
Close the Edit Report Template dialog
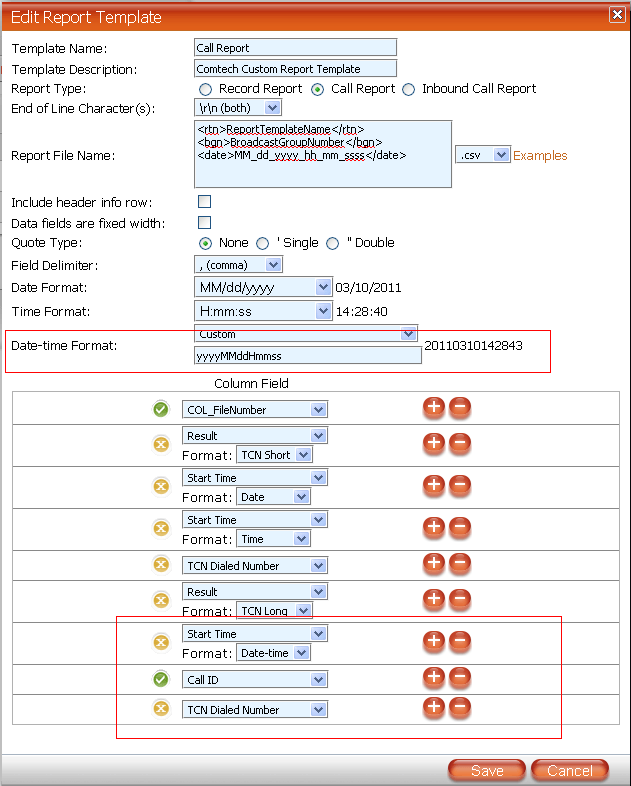coord(617,15)
